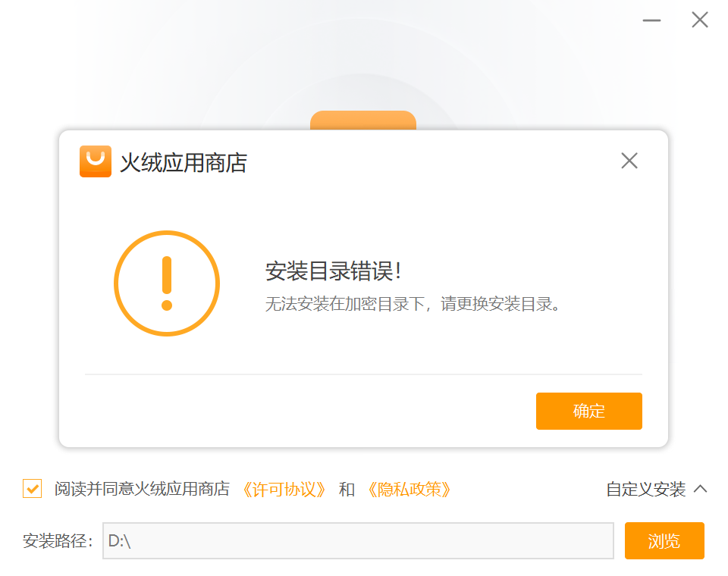Click the 火绒应用商店 orange logo icon
The height and width of the screenshot is (576, 728).
(x=96, y=161)
